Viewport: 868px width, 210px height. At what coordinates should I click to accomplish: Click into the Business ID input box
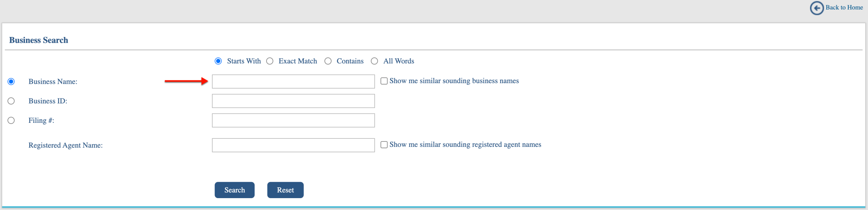(293, 101)
